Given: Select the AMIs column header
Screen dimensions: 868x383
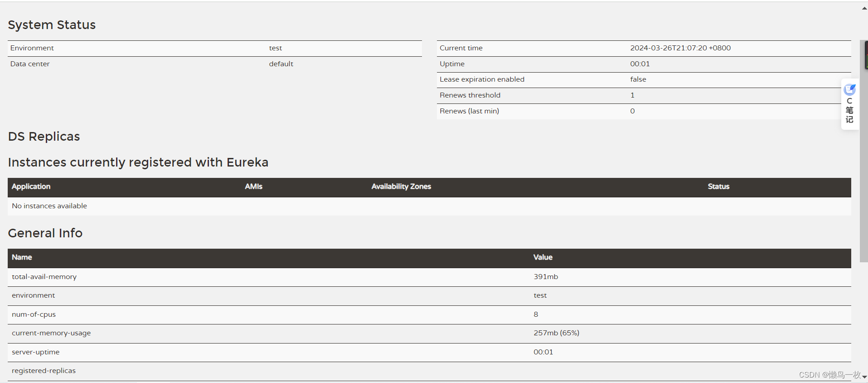Looking at the screenshot, I should pyautogui.click(x=253, y=187).
